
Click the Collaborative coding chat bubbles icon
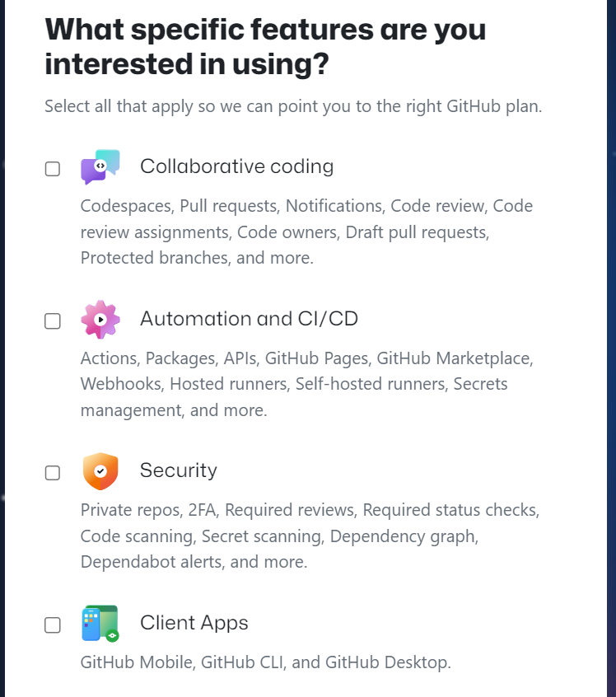(100, 166)
